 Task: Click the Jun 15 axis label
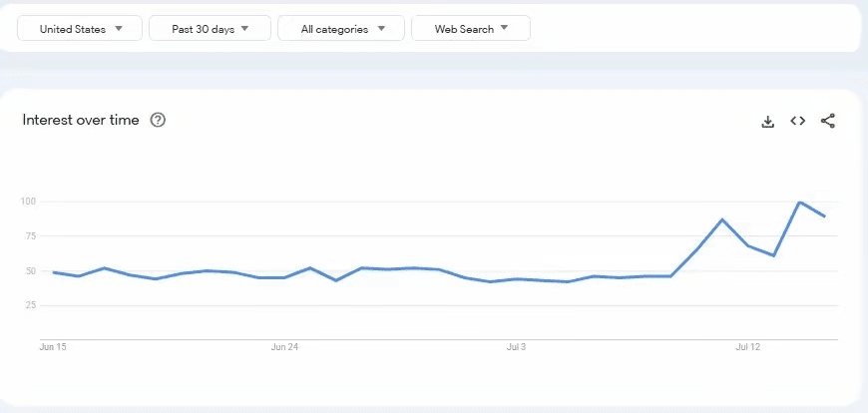[53, 347]
